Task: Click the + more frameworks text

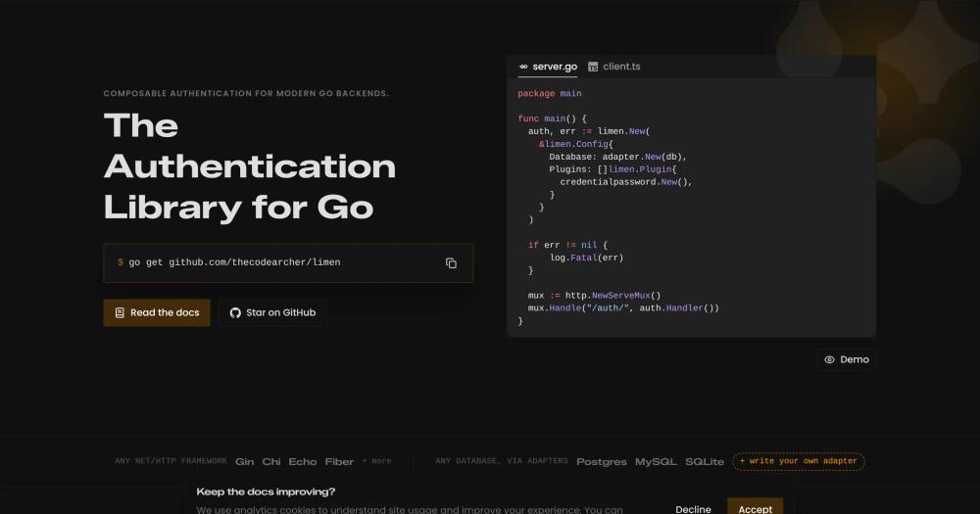Action: (x=377, y=461)
